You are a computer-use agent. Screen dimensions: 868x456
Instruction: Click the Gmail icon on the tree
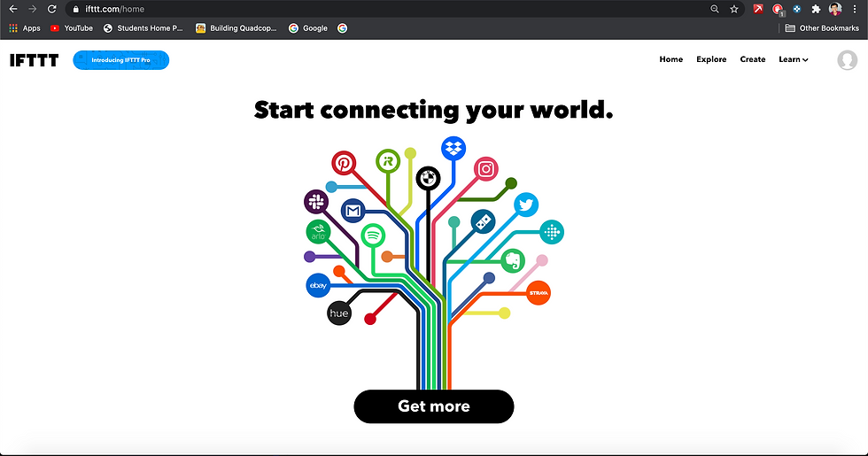[x=353, y=211]
